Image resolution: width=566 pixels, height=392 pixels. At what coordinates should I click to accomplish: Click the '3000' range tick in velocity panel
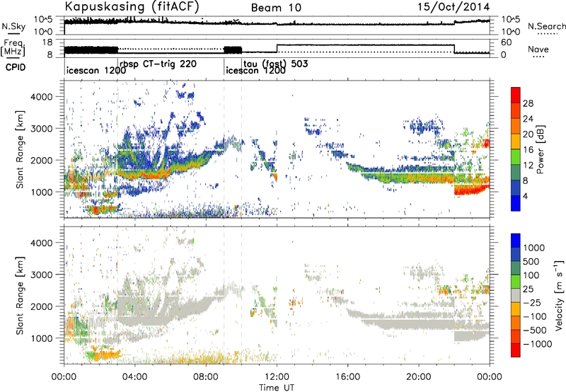(41, 275)
